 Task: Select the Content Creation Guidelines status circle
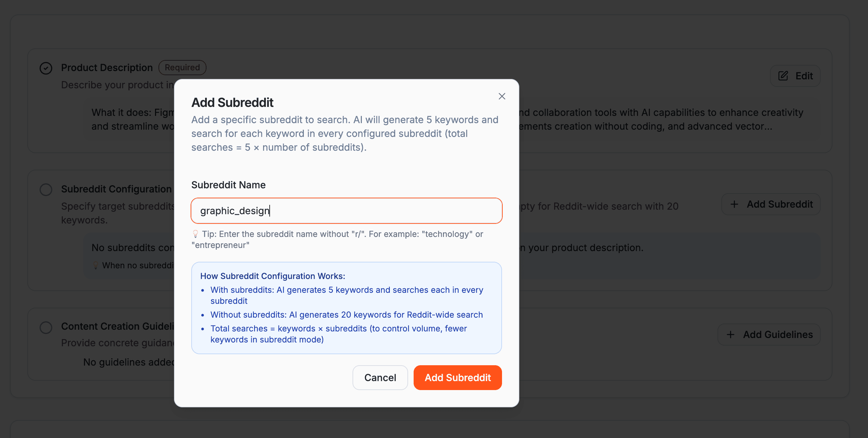pos(46,327)
